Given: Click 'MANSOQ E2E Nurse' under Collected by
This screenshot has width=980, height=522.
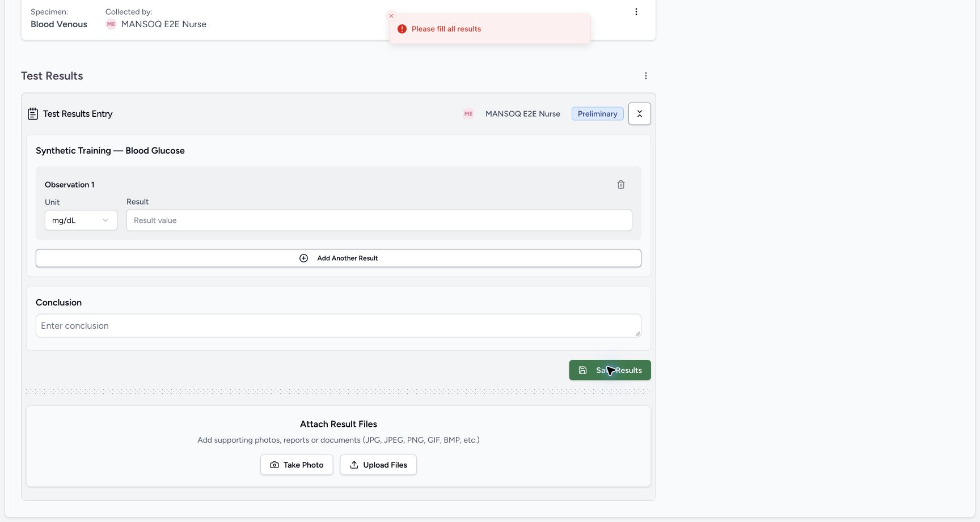Looking at the screenshot, I should click(x=164, y=24).
